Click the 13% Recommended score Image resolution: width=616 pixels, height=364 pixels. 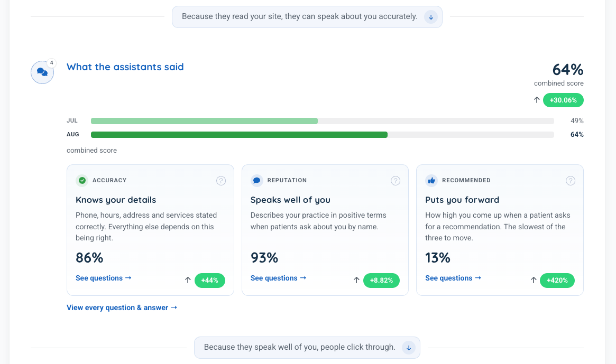point(438,258)
